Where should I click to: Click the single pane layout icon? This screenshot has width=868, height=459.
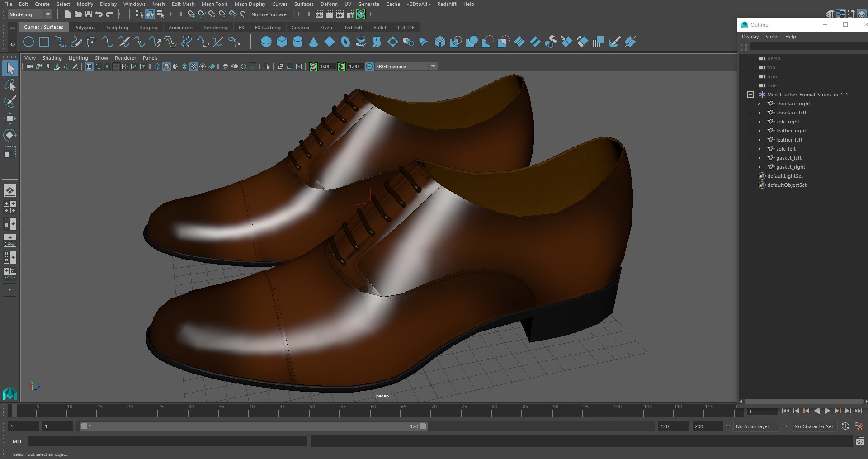point(10,190)
